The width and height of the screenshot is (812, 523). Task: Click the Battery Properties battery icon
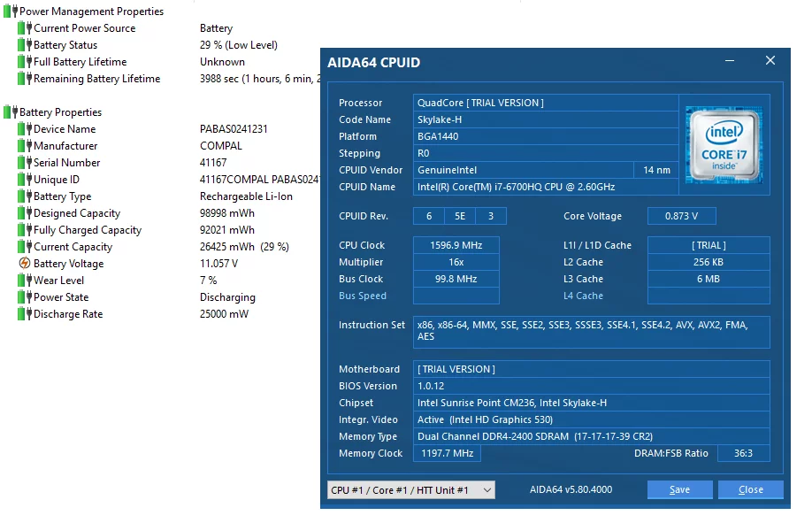[x=10, y=112]
